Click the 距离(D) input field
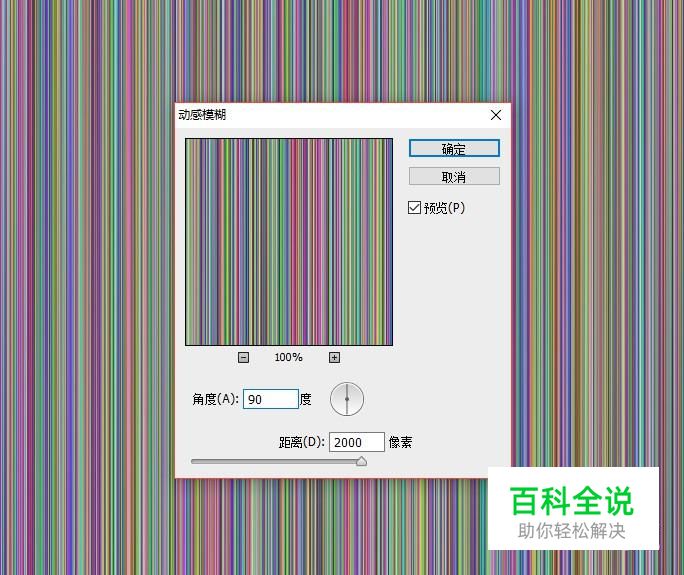This screenshot has height=575, width=684. [356, 442]
